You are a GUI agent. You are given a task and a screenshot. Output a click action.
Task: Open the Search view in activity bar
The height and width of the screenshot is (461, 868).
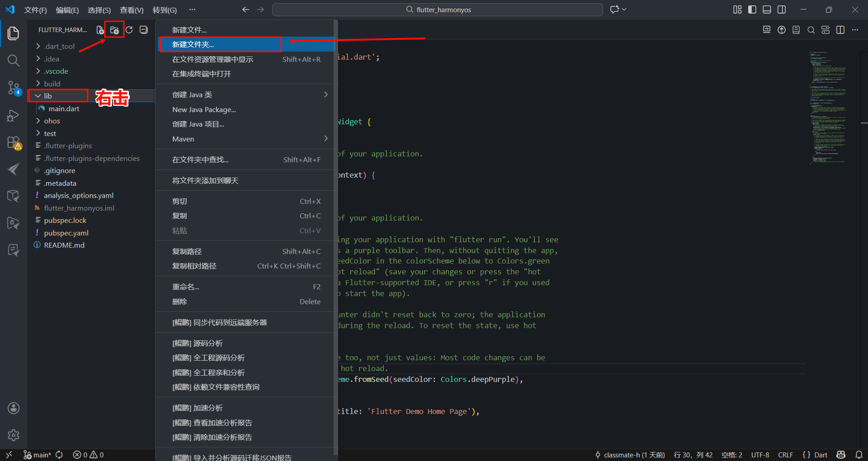click(14, 61)
